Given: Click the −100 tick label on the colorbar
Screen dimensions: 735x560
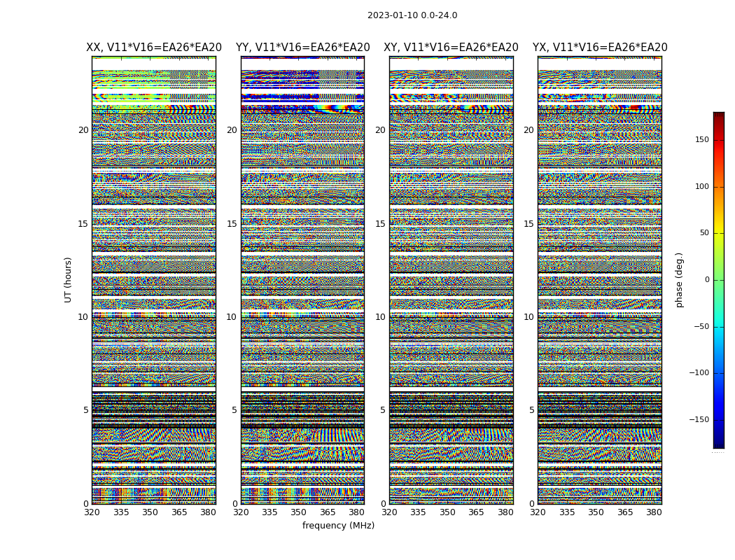Looking at the screenshot, I should click(x=699, y=373).
